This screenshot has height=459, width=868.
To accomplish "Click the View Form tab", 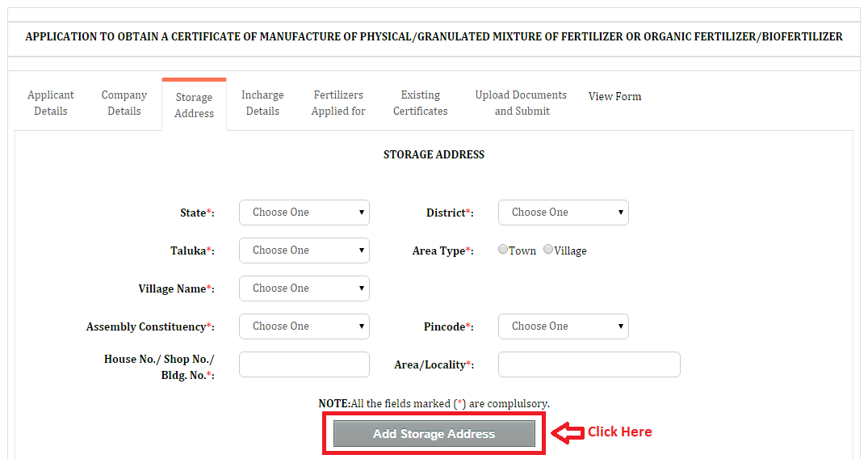I will click(x=614, y=96).
